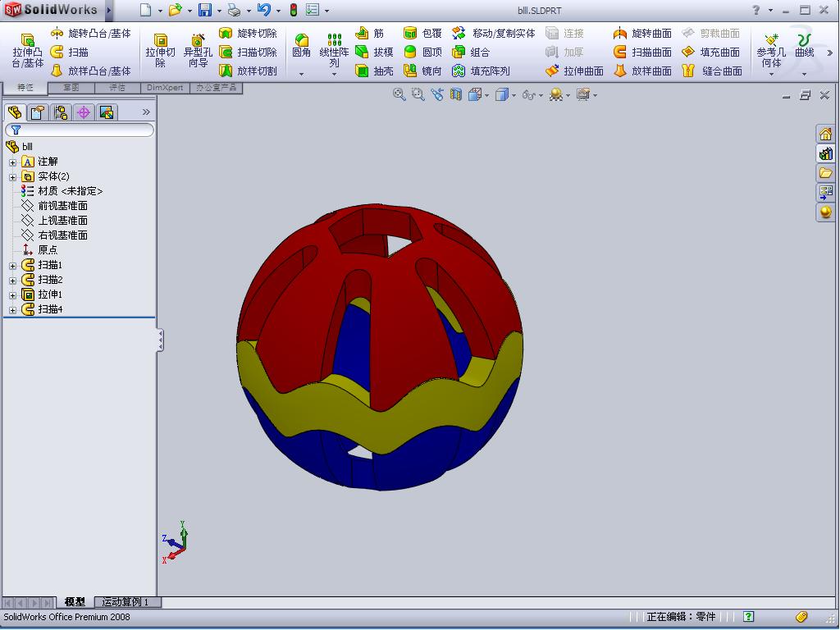The image size is (840, 630).
Task: Select the Fill Pattern (填充阵列) tool
Action: point(481,71)
